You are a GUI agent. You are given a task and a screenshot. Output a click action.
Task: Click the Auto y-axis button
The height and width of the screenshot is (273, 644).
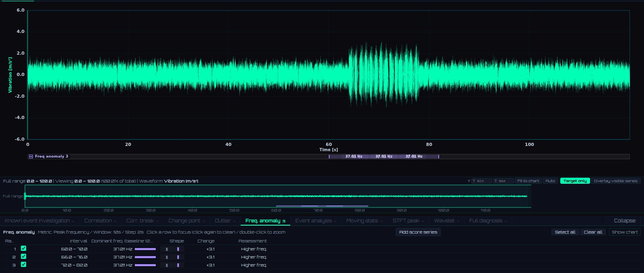click(x=550, y=181)
